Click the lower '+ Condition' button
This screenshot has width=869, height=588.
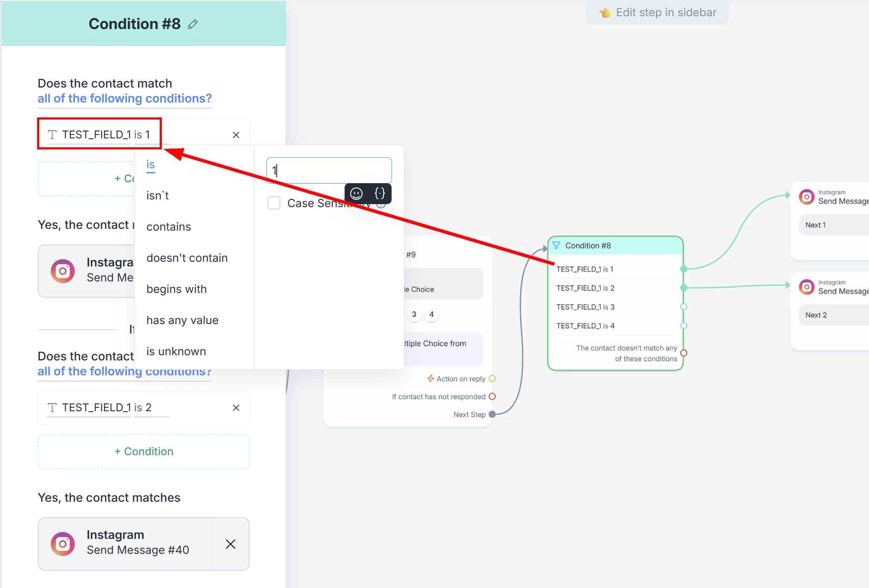pos(143,452)
